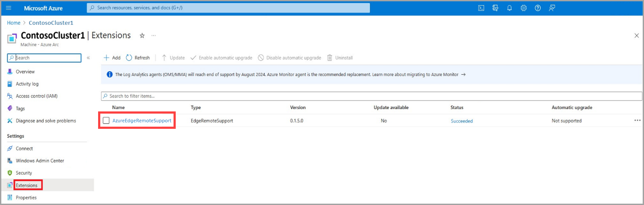Pin ContosoCluster1 with the star icon

pyautogui.click(x=142, y=36)
